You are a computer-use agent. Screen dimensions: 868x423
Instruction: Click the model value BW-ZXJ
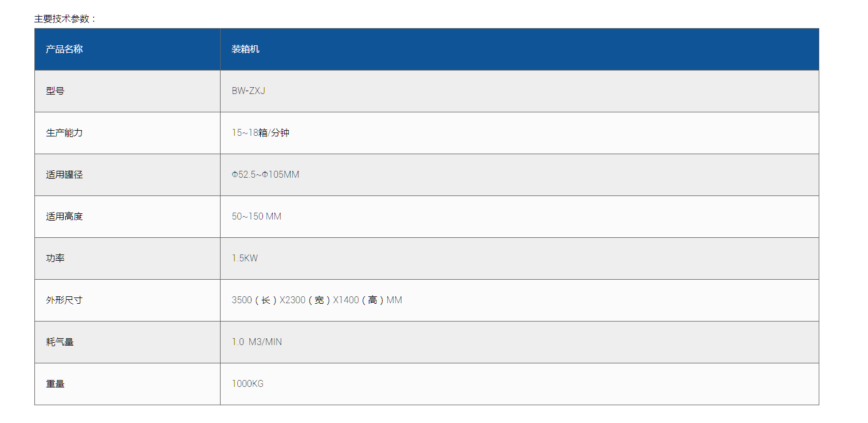pyautogui.click(x=248, y=91)
